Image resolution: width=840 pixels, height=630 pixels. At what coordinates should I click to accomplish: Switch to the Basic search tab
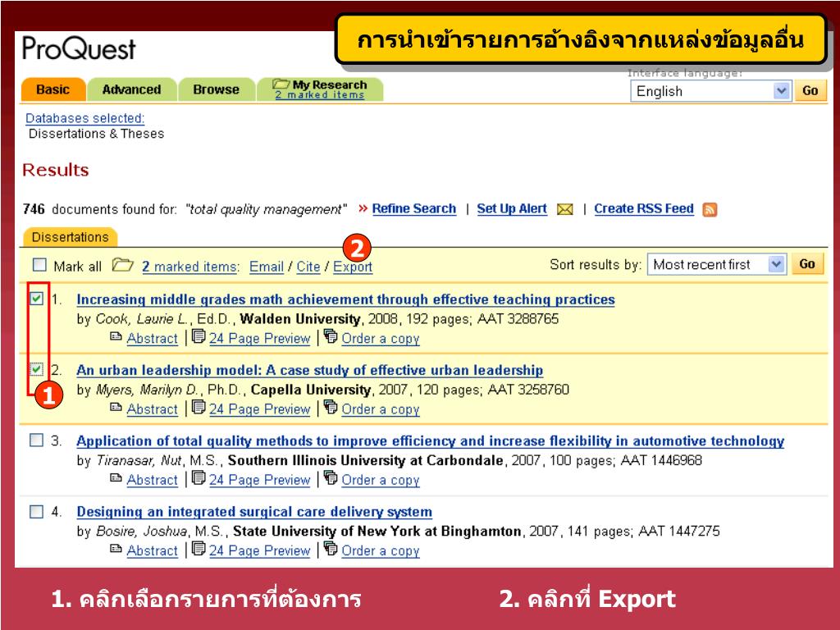[x=53, y=89]
